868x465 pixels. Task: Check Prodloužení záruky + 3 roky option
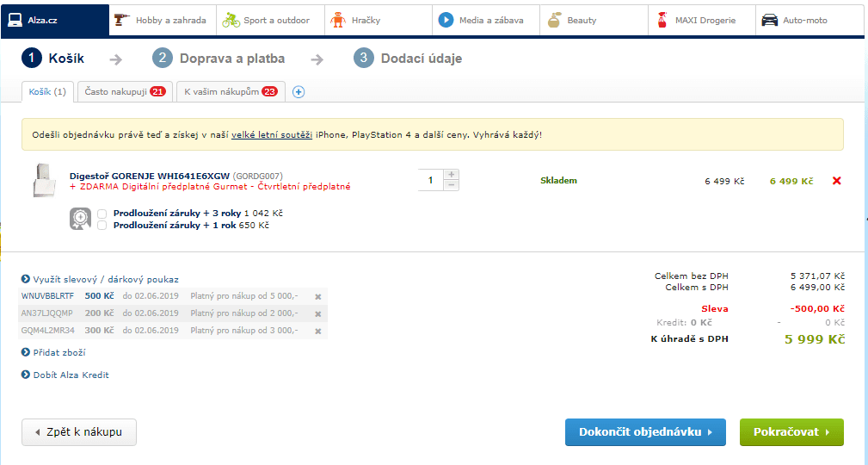click(x=102, y=214)
